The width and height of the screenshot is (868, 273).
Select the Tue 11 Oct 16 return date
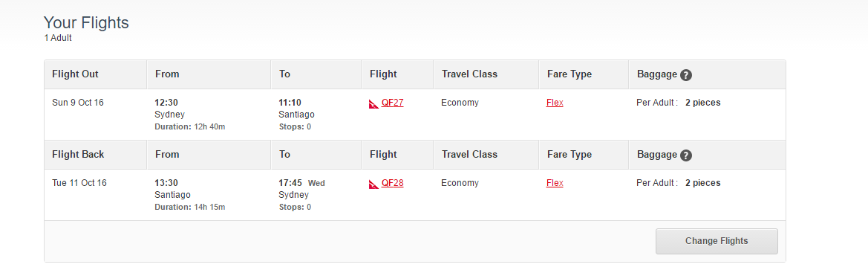79,183
